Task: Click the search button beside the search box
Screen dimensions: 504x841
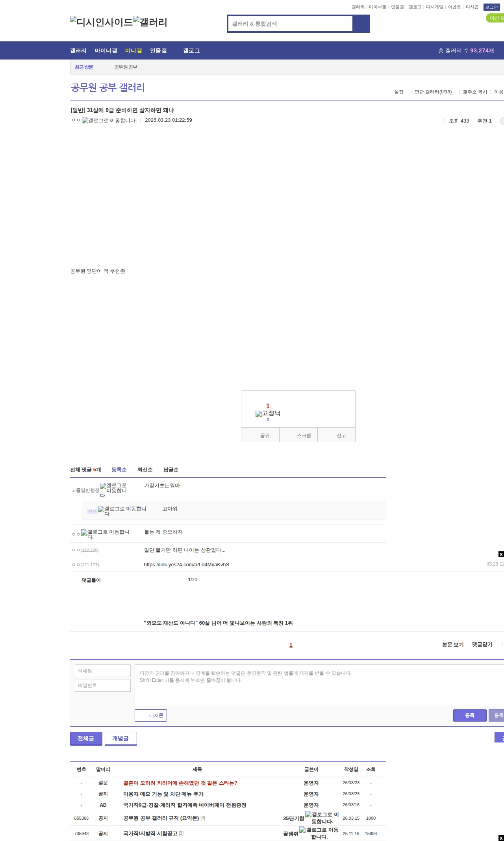Action: [361, 24]
